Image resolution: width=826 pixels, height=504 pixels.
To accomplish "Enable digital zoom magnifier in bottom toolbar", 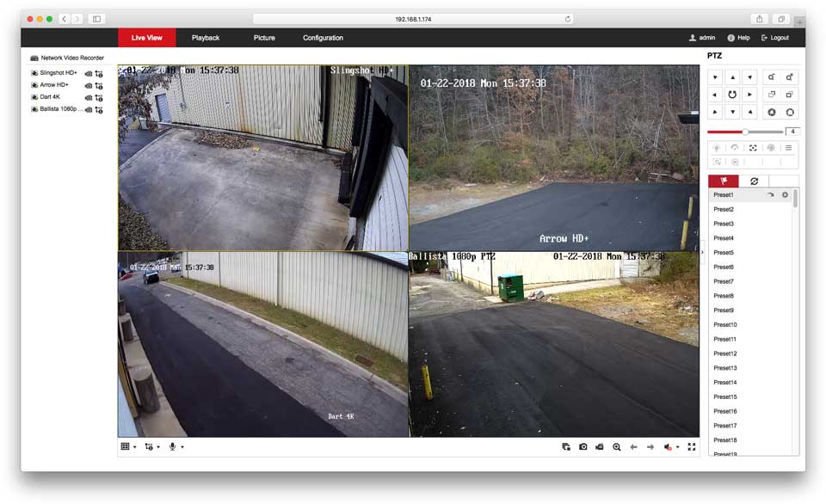I will [617, 446].
